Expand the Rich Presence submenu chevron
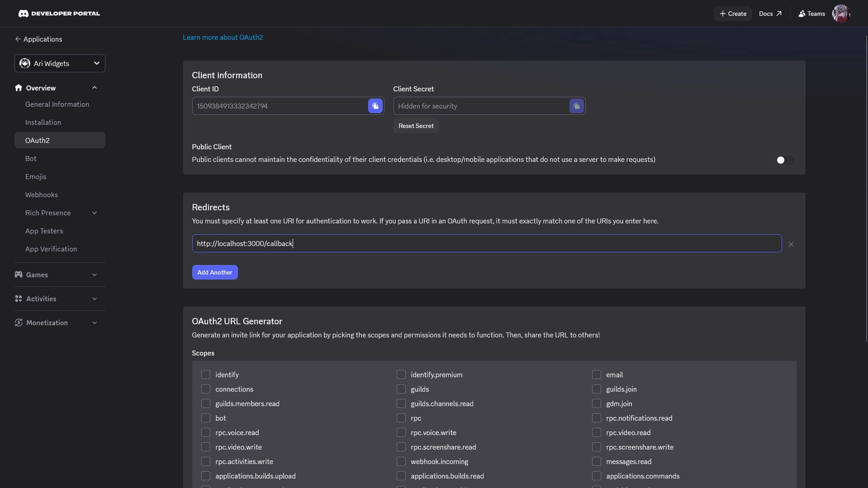 point(95,213)
